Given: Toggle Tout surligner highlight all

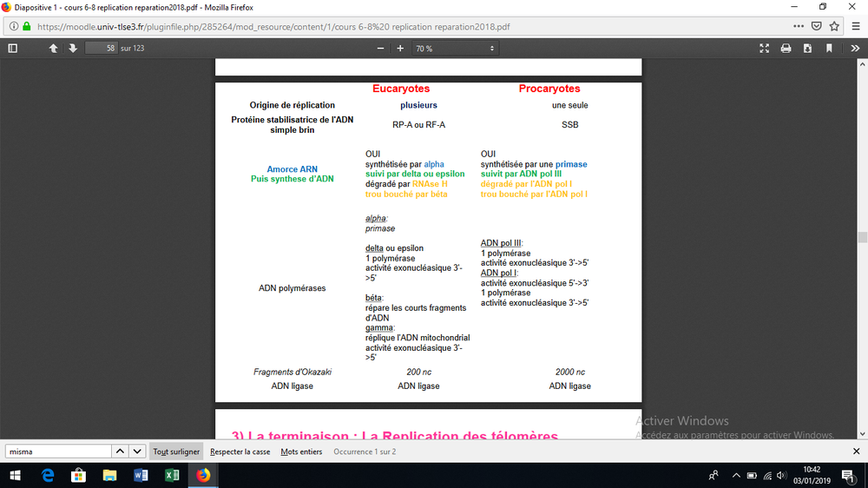Looking at the screenshot, I should 176,452.
